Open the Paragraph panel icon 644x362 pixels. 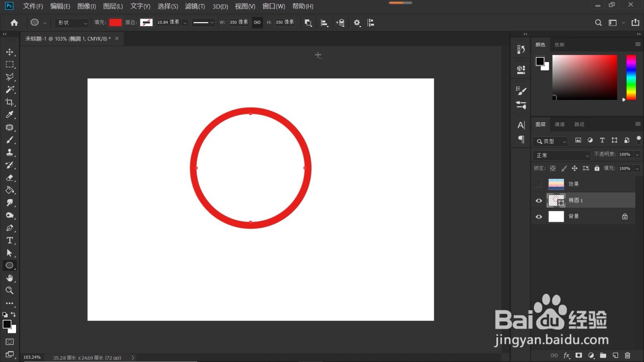point(521,140)
